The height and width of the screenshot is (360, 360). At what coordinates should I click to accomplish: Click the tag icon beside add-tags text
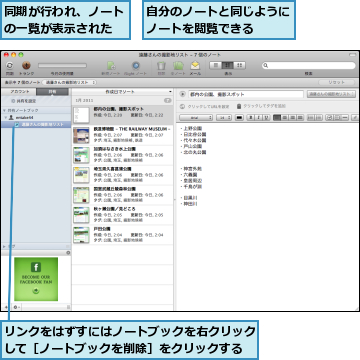point(239,106)
